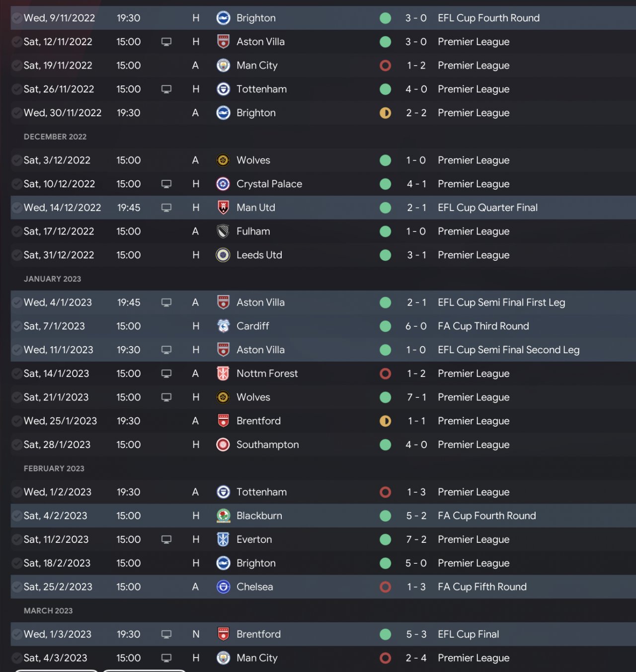The width and height of the screenshot is (636, 672).
Task: Click the Crystal Palace club badge
Action: coord(223,184)
